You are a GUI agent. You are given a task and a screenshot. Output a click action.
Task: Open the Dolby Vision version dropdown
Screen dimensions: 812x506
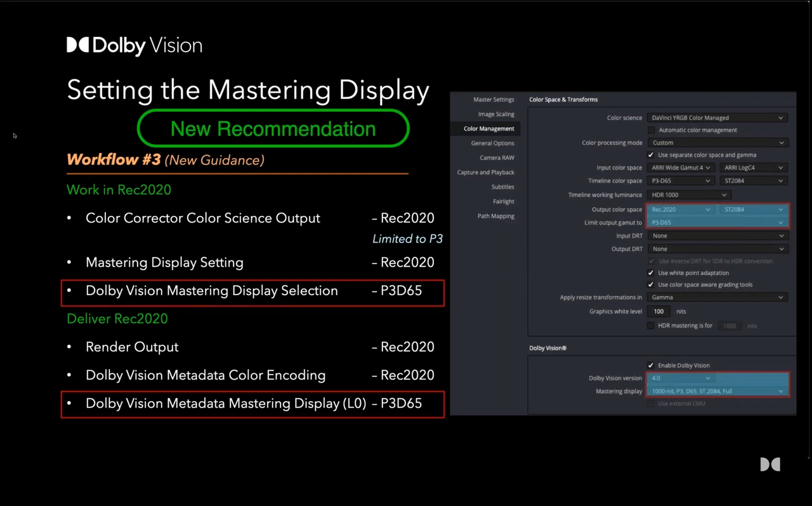click(x=681, y=378)
